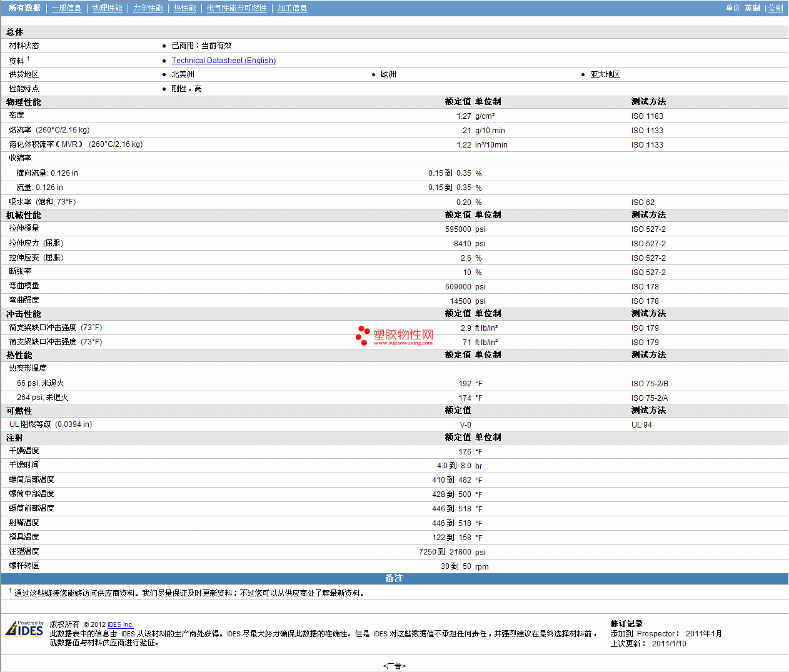Image resolution: width=789 pixels, height=672 pixels.
Task: Open the 所有数据 tab
Action: pyautogui.click(x=24, y=8)
